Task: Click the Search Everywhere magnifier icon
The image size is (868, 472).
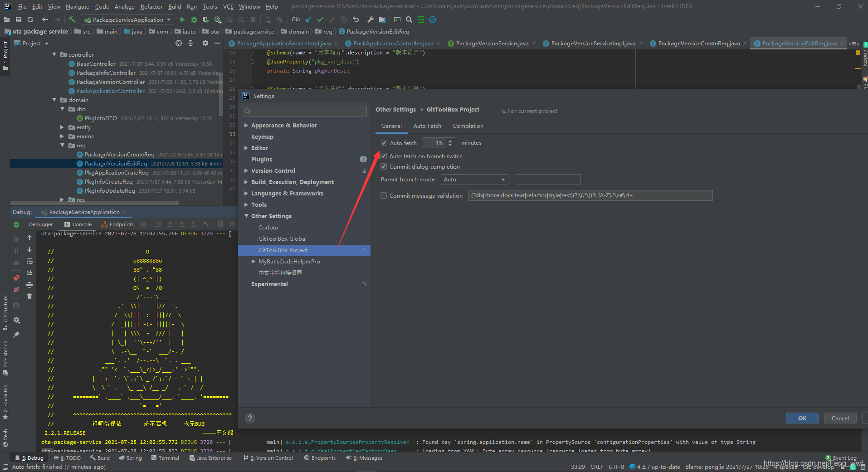Action: (409, 19)
